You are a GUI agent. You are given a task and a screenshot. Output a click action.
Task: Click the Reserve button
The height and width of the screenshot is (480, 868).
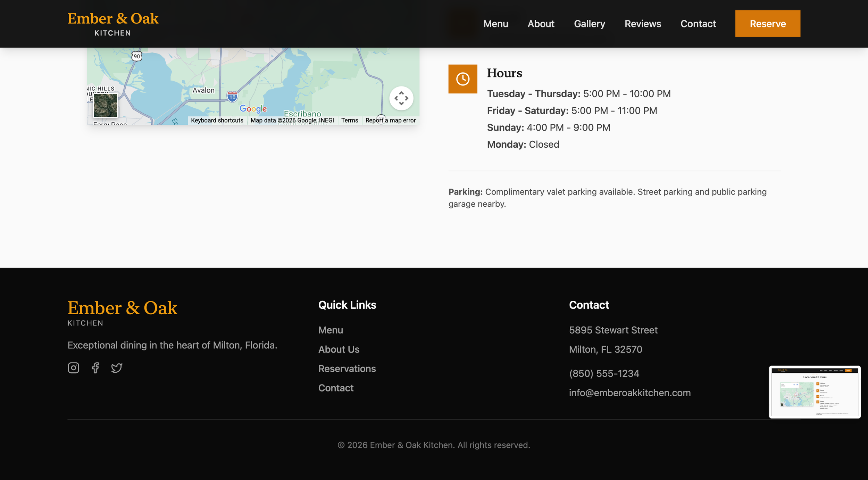767,24
